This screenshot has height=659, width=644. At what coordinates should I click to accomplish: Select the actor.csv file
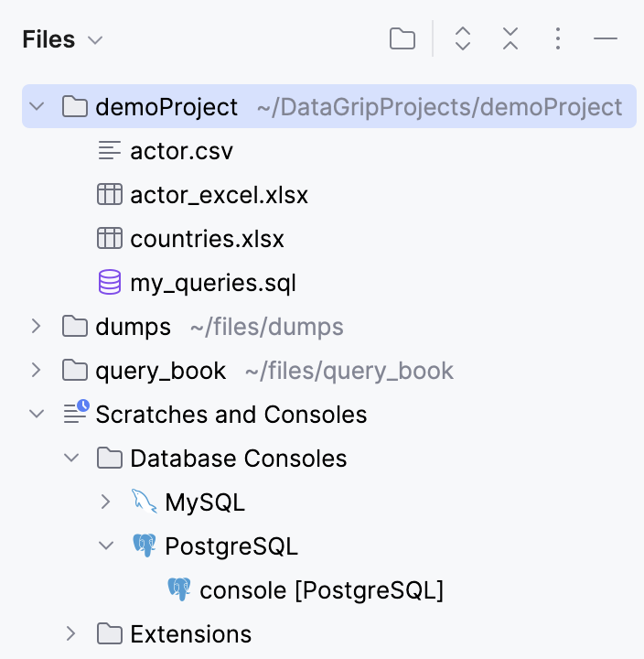[x=181, y=151]
